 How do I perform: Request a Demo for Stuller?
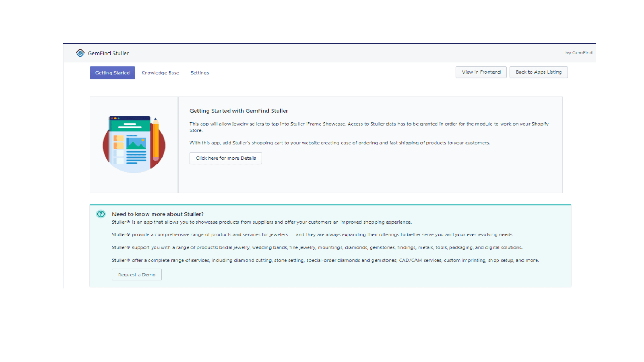[136, 274]
